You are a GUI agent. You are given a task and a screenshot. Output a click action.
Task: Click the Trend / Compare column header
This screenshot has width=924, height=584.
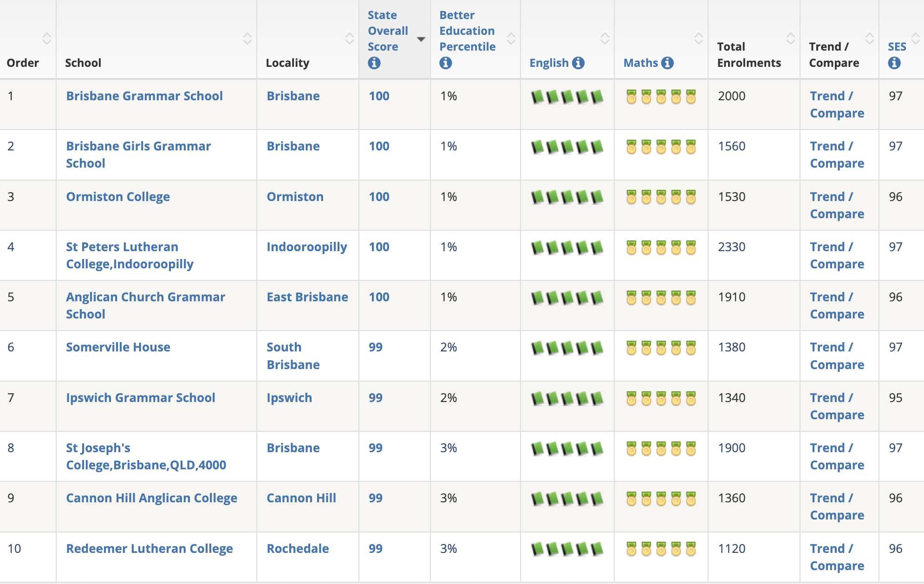pos(833,54)
